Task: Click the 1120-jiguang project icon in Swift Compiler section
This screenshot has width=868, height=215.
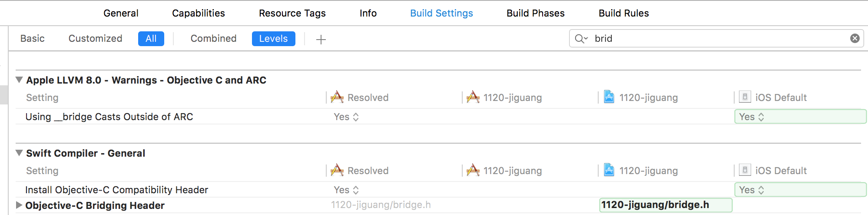Action: point(609,170)
